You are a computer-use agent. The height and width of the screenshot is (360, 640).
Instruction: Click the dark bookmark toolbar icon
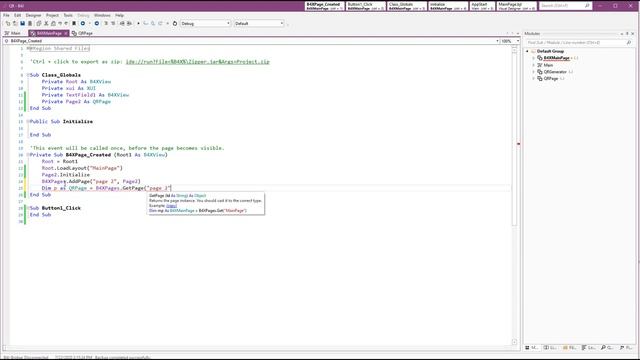pyautogui.click(x=74, y=24)
